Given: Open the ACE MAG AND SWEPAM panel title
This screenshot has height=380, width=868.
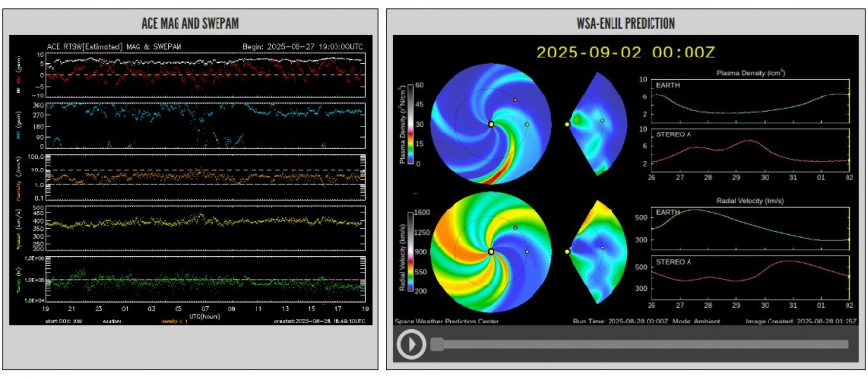Looking at the screenshot, I should pos(191,22).
